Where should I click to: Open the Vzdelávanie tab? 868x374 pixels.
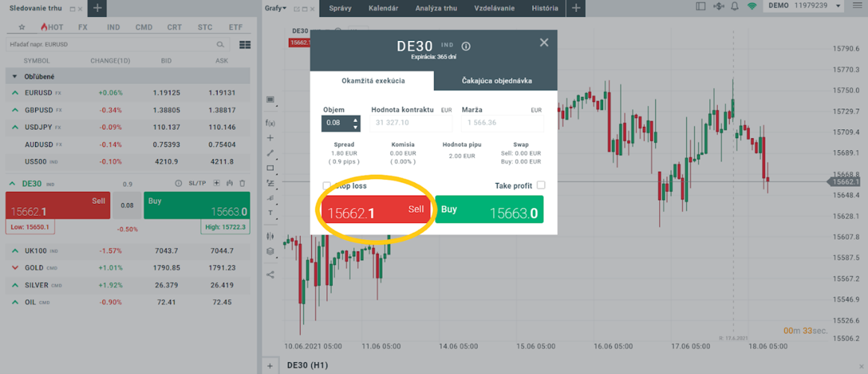pos(494,8)
